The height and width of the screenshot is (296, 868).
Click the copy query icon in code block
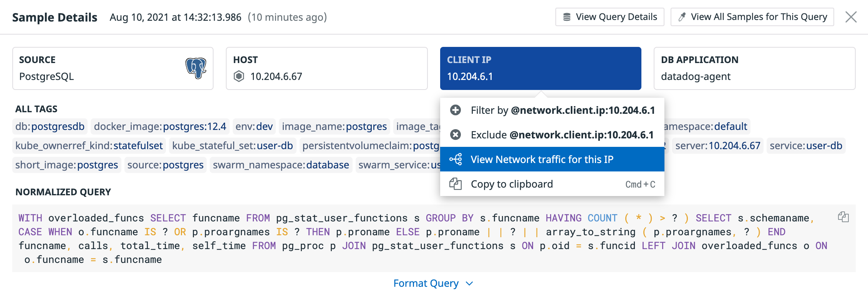coord(843,217)
